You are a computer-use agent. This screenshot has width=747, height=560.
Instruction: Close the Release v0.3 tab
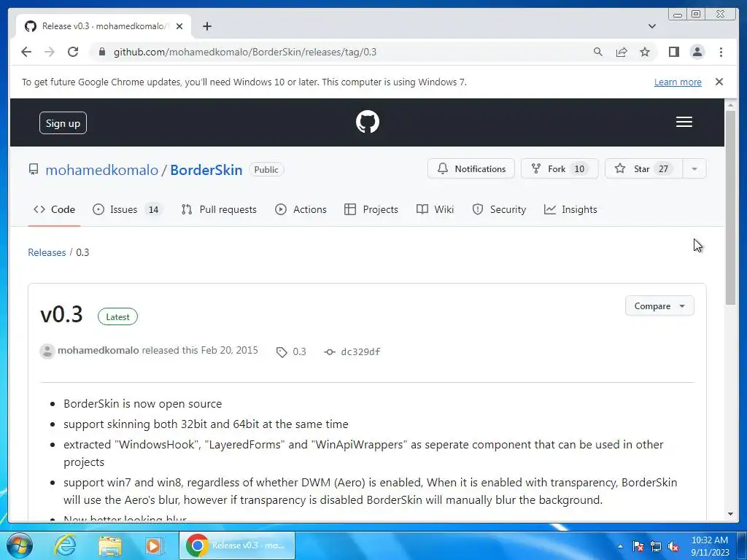(179, 26)
